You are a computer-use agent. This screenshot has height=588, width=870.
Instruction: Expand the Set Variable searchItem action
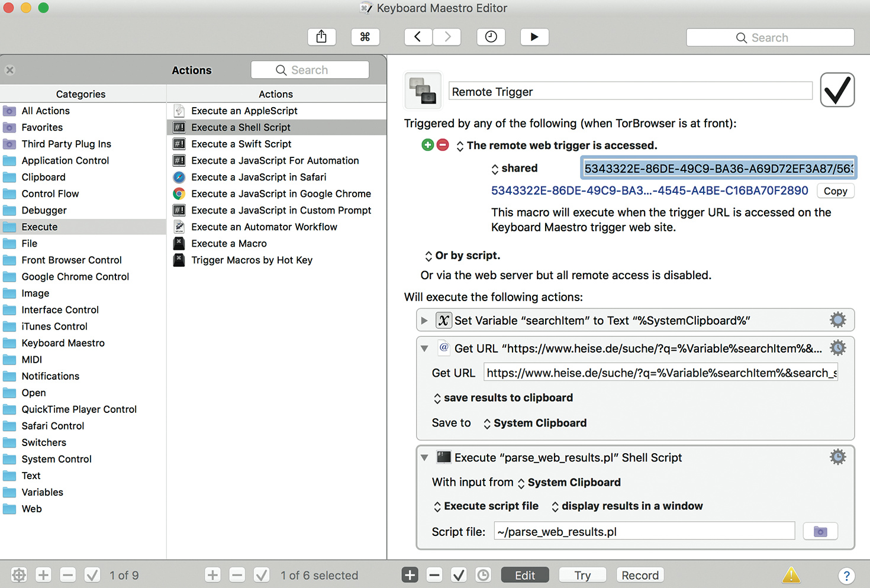pyautogui.click(x=424, y=321)
